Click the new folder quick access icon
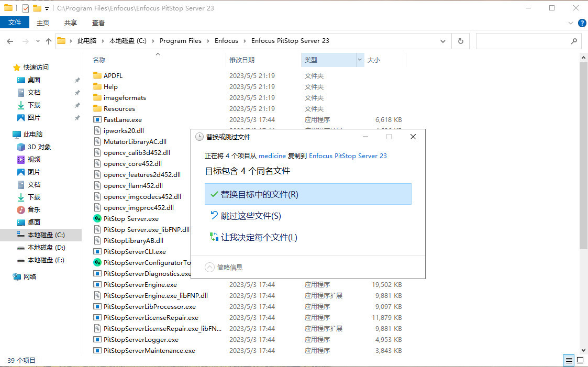Viewport: 588px width, 367px height. pos(37,8)
